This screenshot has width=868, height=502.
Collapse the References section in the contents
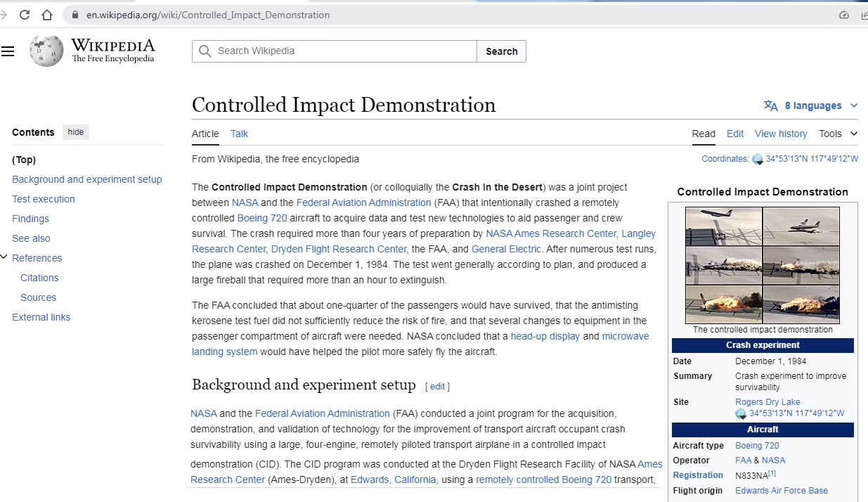tap(4, 257)
